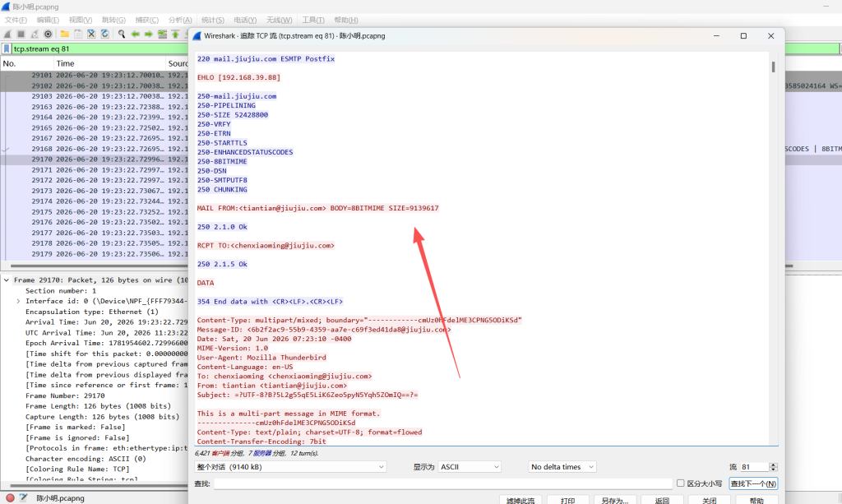Reload the capture file via the toolbar icon
Viewport: 842px width, 504px height.
[x=104, y=34]
